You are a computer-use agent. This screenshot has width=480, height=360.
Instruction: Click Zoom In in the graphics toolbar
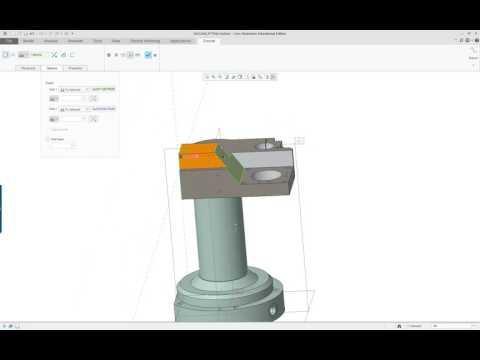[x=214, y=77]
